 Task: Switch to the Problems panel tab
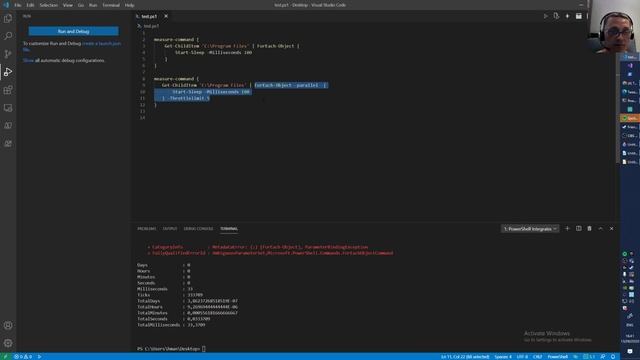(x=147, y=229)
